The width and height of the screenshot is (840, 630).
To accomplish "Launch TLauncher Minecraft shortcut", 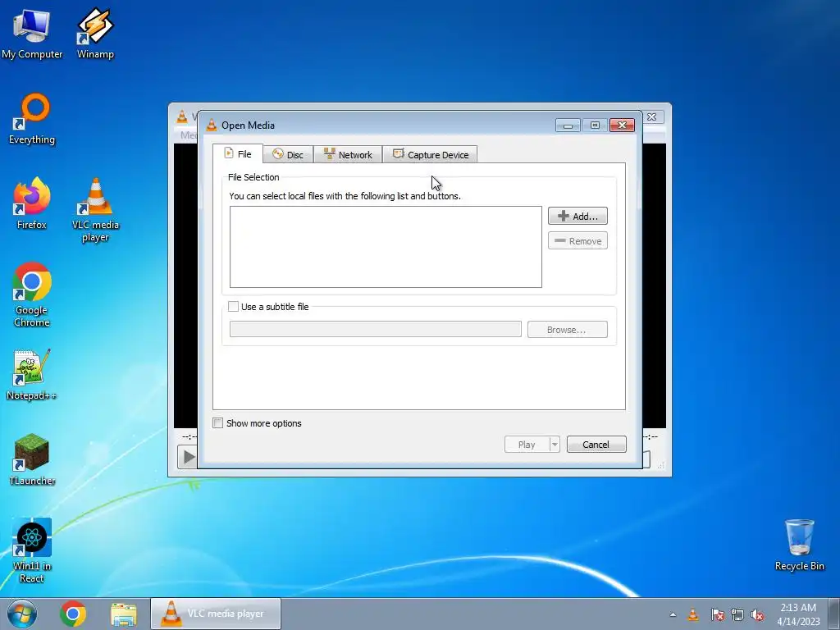I will tap(32, 459).
